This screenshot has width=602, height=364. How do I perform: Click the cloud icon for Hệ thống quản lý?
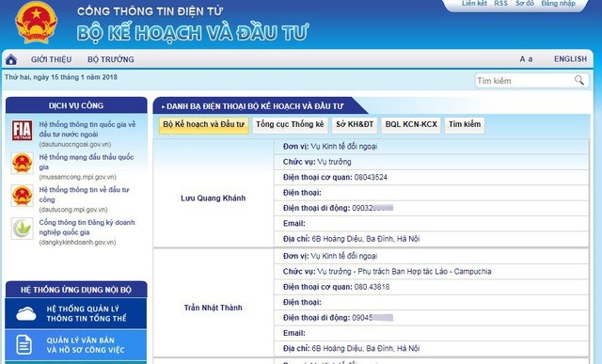[x=26, y=314]
